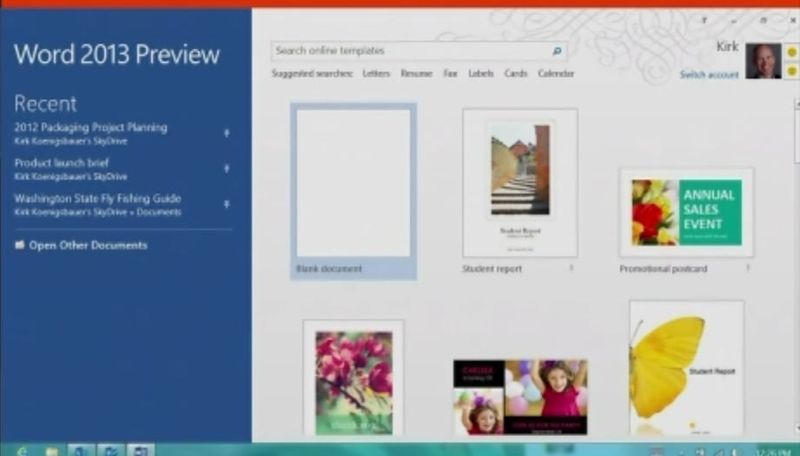Click the Switch account link
Screen dimensions: 800x456
709,74
